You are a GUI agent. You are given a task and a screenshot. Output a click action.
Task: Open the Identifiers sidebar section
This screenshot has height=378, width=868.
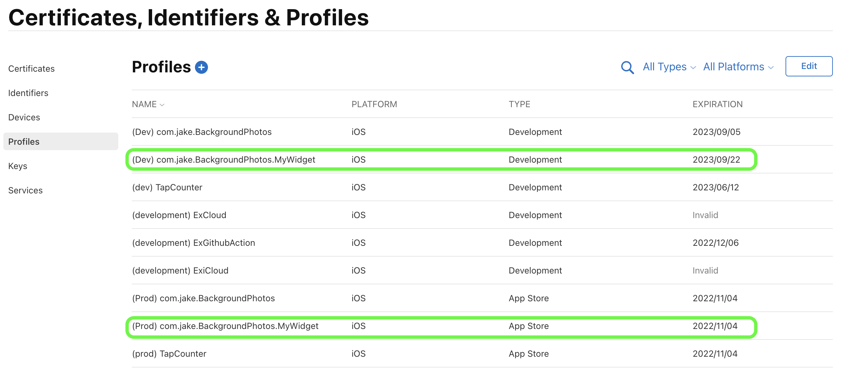[x=28, y=93]
